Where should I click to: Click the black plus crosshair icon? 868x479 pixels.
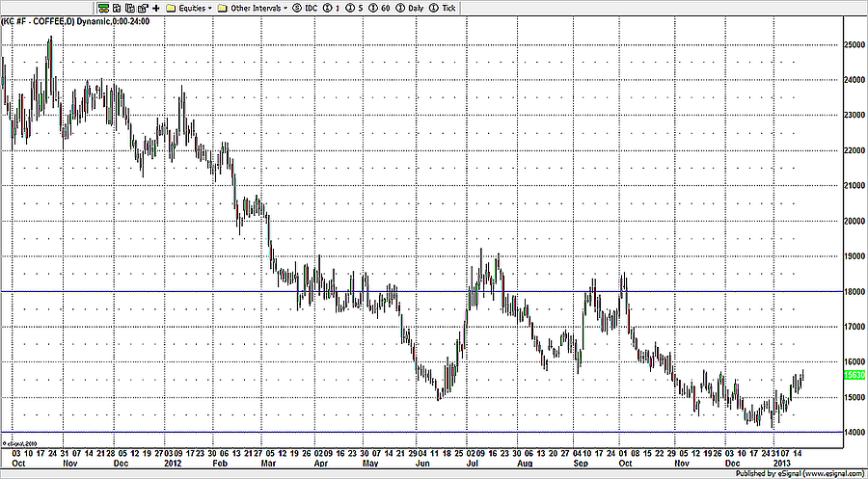[155, 7]
